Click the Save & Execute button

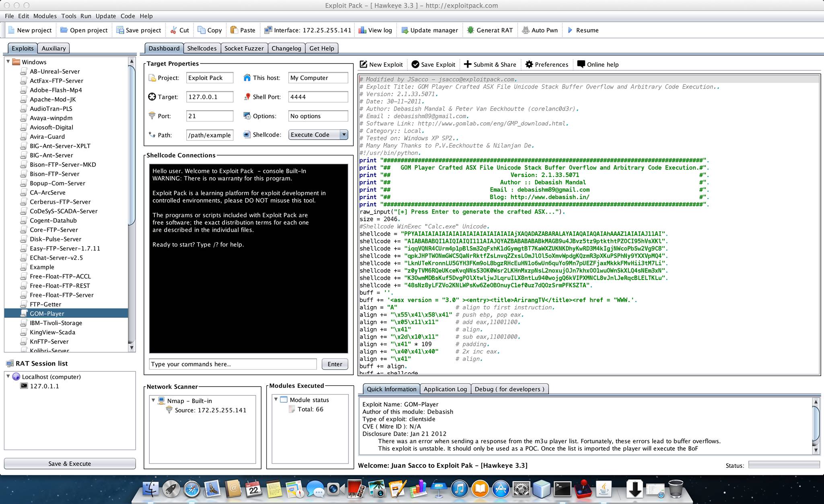70,463
